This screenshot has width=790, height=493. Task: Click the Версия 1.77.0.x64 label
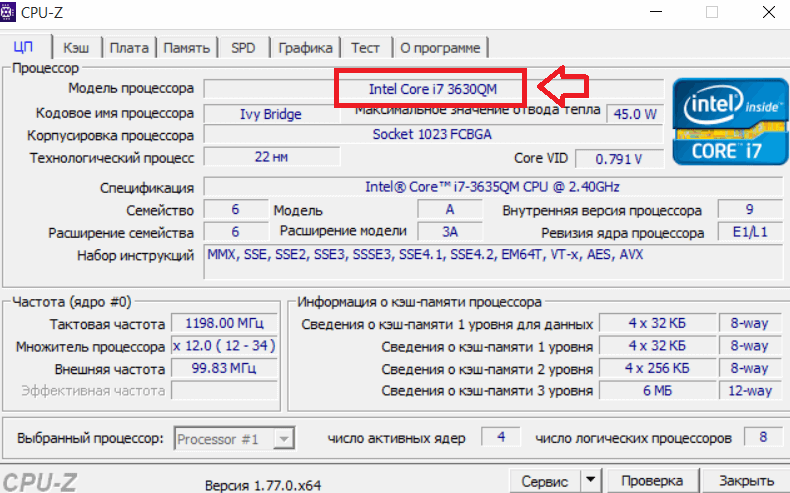tap(263, 485)
